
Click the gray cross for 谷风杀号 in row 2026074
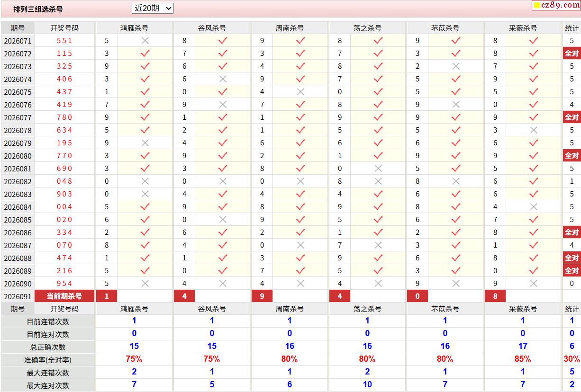[223, 79]
